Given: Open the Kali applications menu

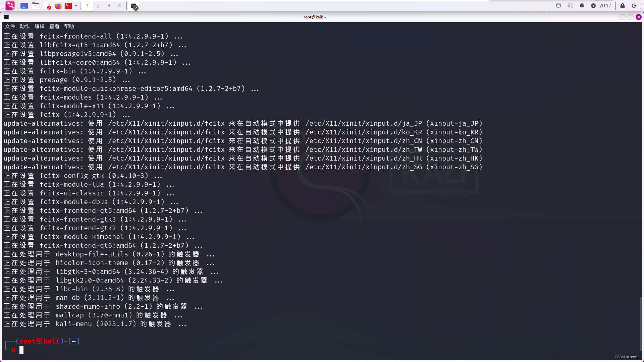Looking at the screenshot, I should [x=10, y=6].
